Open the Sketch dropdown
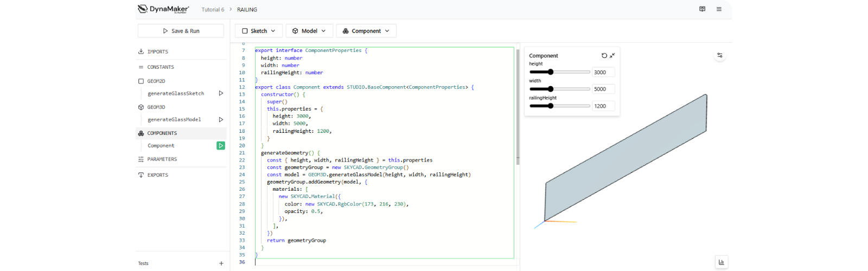This screenshot has height=271, width=868. [259, 31]
